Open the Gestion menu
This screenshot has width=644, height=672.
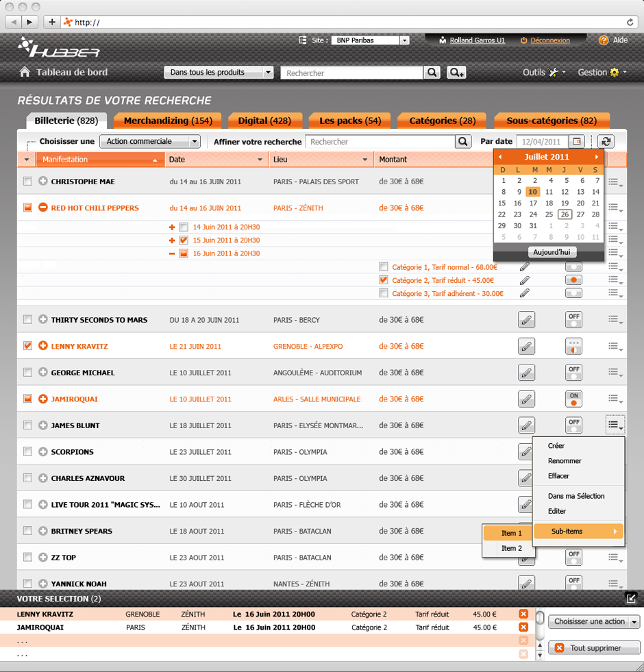602,73
